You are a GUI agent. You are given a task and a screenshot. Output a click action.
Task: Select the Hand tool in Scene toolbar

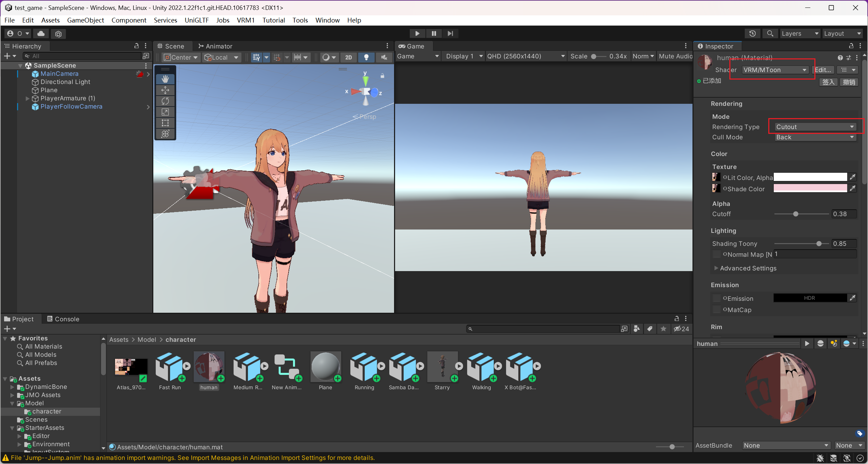click(165, 79)
